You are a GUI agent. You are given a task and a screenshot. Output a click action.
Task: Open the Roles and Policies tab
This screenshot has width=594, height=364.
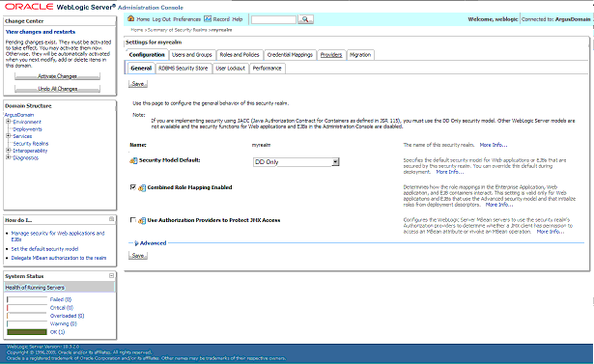point(240,55)
